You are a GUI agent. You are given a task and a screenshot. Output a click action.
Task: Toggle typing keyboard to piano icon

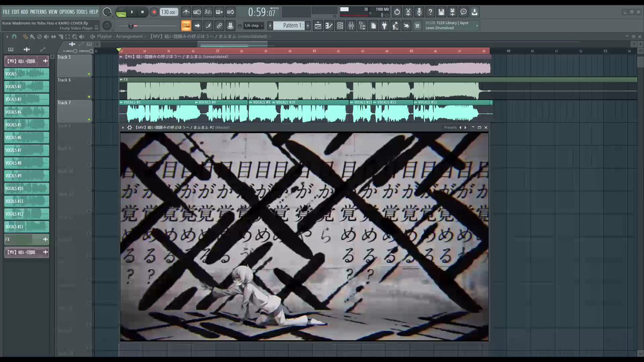(x=186, y=25)
